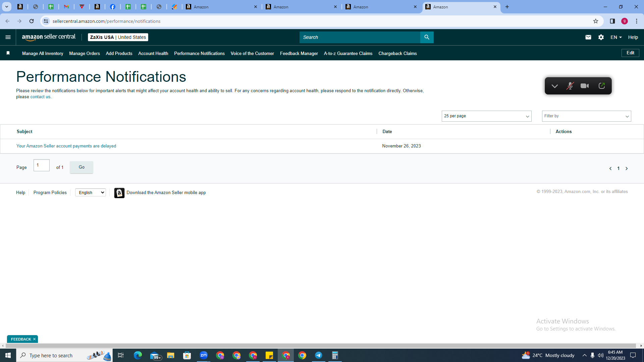644x362 pixels.
Task: Click the amazon seller central logo
Action: click(49, 37)
